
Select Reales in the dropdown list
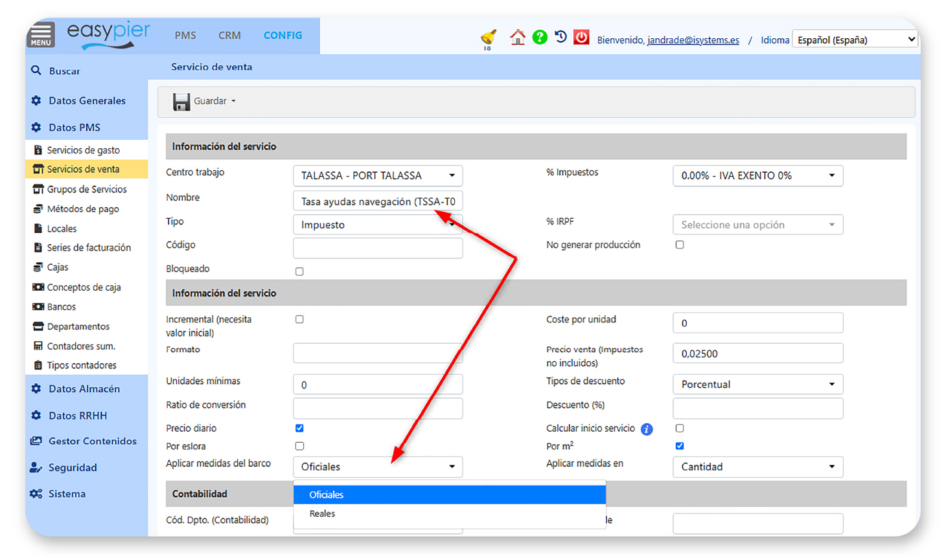pyautogui.click(x=450, y=513)
